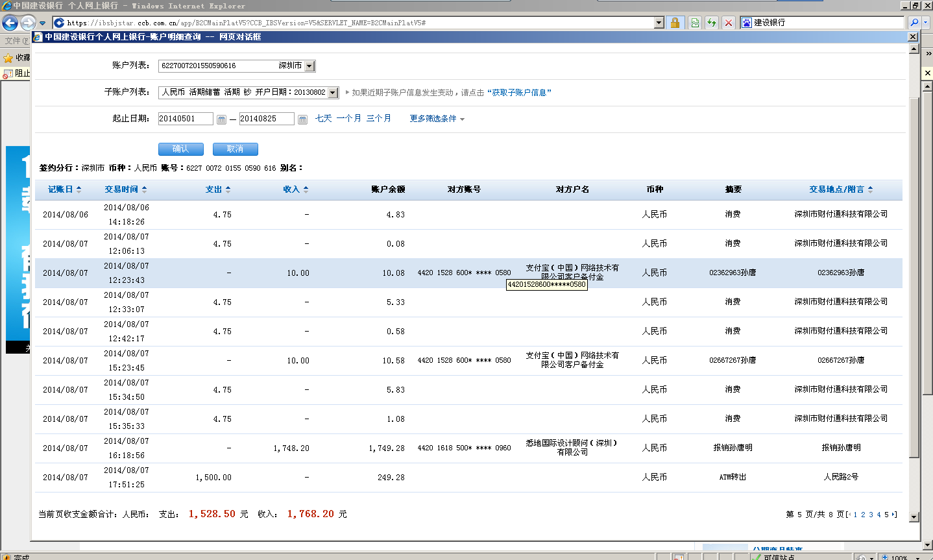This screenshot has width=933, height=560.
Task: Click the browser refresh icon
Action: pos(712,23)
